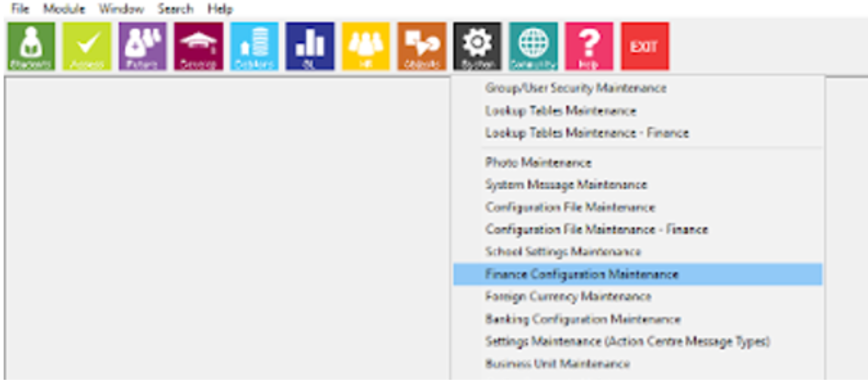Open the Module menu
Screen dimensions: 868x389
click(64, 9)
